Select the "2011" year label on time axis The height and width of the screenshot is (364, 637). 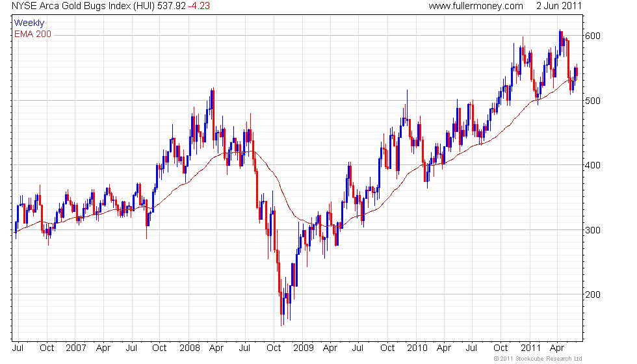click(530, 348)
